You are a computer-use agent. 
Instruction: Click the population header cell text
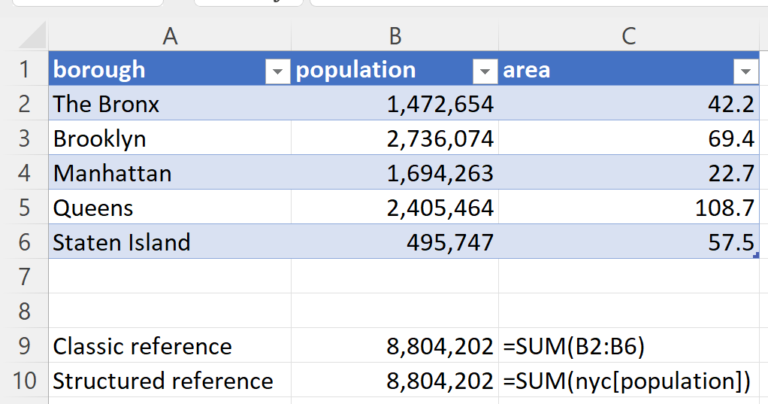coord(356,71)
